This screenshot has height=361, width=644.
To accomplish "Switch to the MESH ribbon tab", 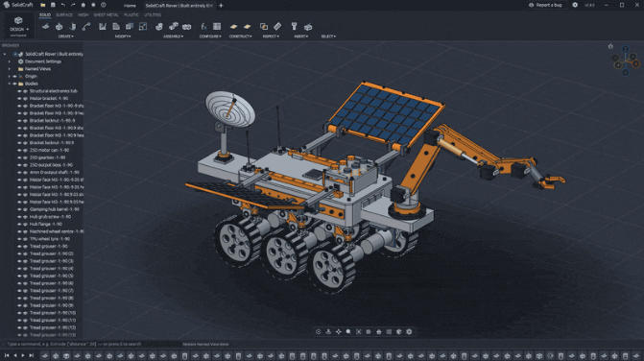I will [83, 14].
